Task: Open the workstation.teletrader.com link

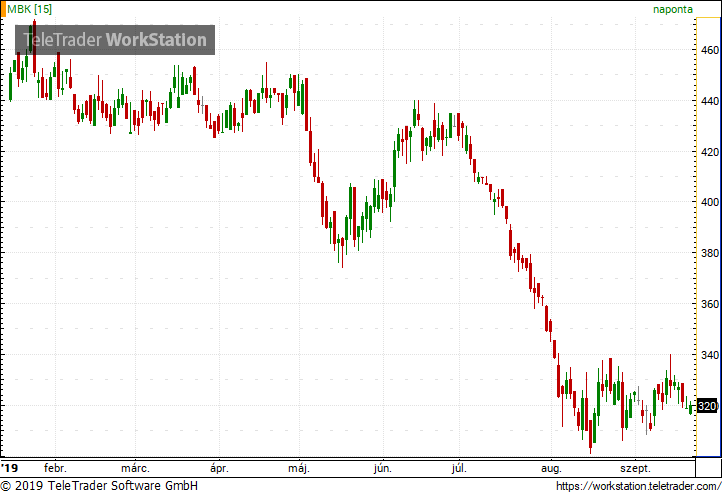Action: pyautogui.click(x=639, y=486)
